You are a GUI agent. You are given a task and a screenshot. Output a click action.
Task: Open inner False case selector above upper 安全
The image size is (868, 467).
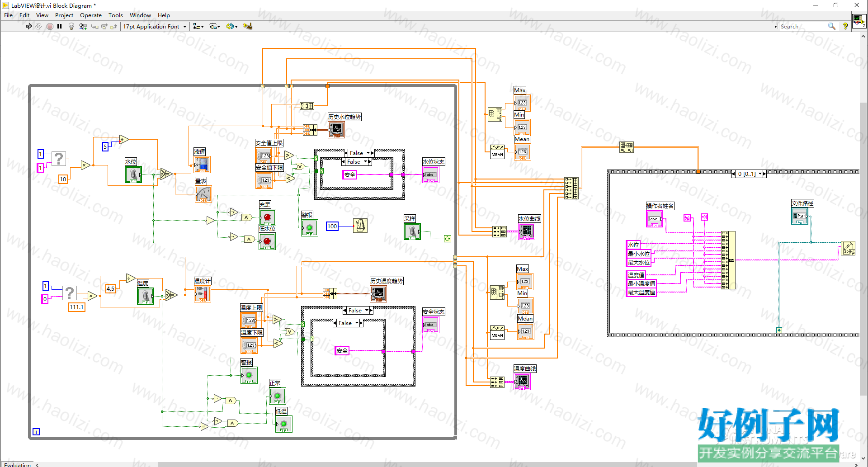click(357, 161)
